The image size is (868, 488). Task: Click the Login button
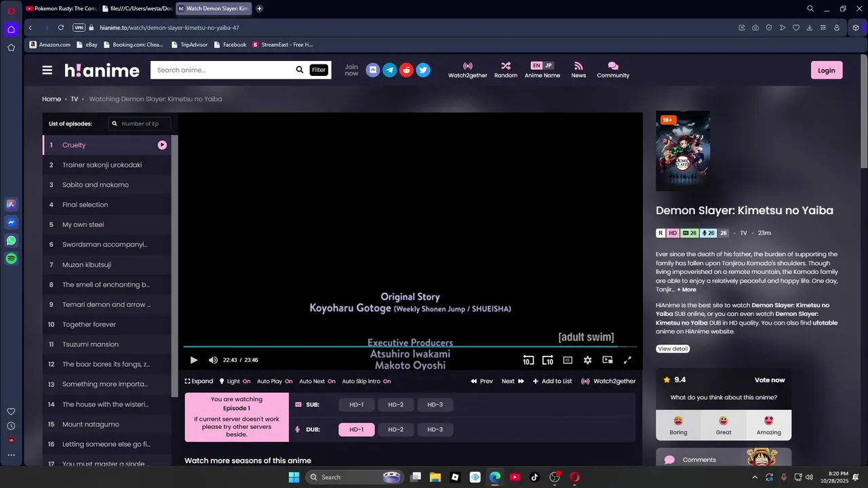tap(827, 70)
